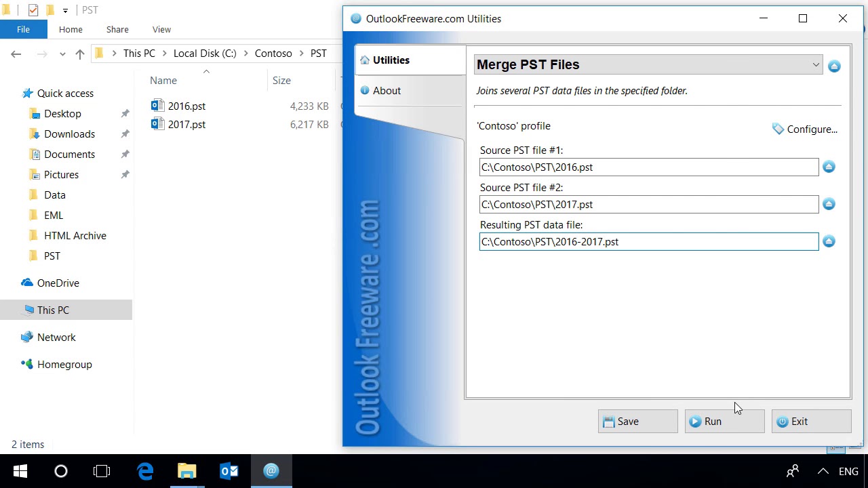Launch Microsoft Edge from taskbar

click(x=145, y=471)
